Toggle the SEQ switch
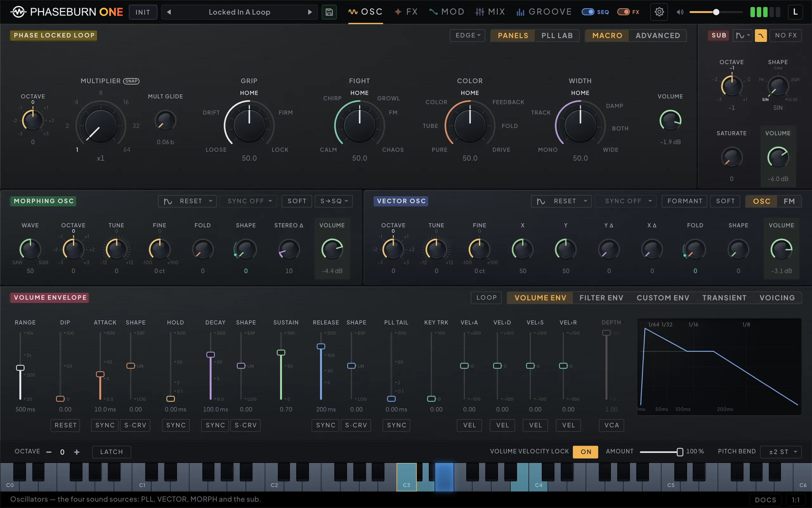This screenshot has width=812, height=508. click(x=588, y=12)
